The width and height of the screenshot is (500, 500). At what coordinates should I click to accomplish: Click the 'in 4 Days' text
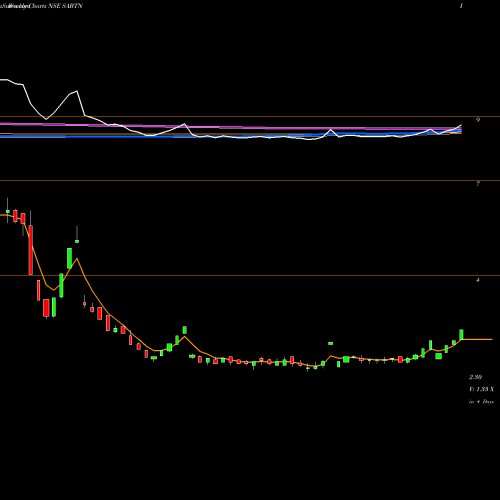(481, 402)
